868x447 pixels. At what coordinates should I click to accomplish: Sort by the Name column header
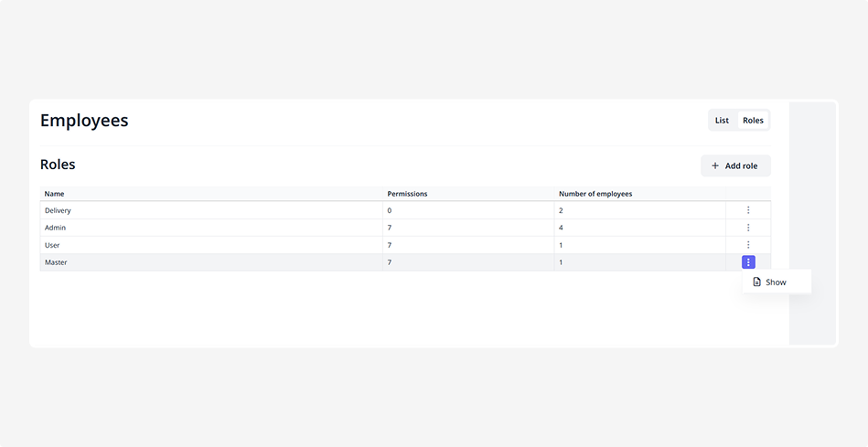point(55,194)
